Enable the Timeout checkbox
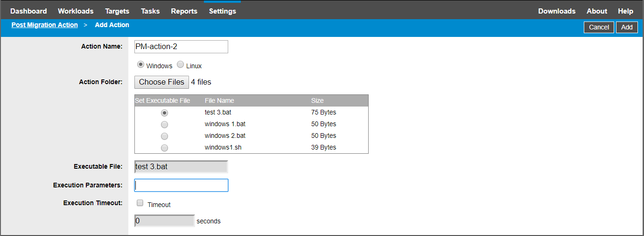644x236 pixels. pos(140,203)
